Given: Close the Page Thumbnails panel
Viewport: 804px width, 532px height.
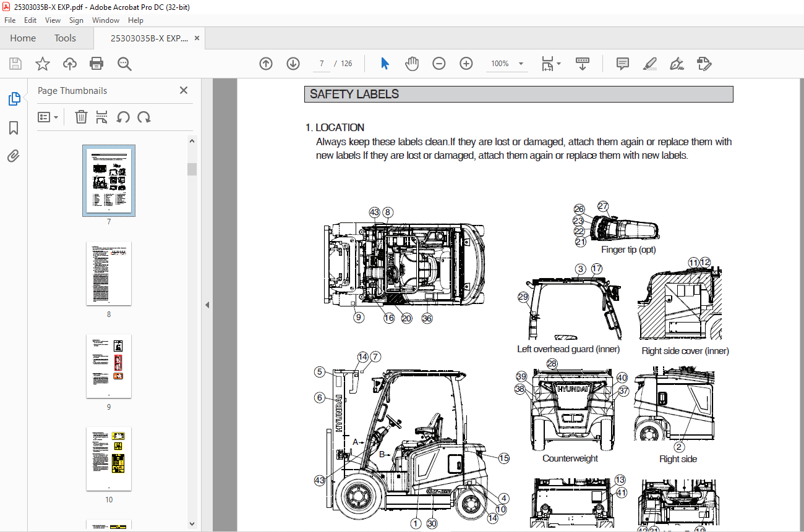Looking at the screenshot, I should point(184,90).
